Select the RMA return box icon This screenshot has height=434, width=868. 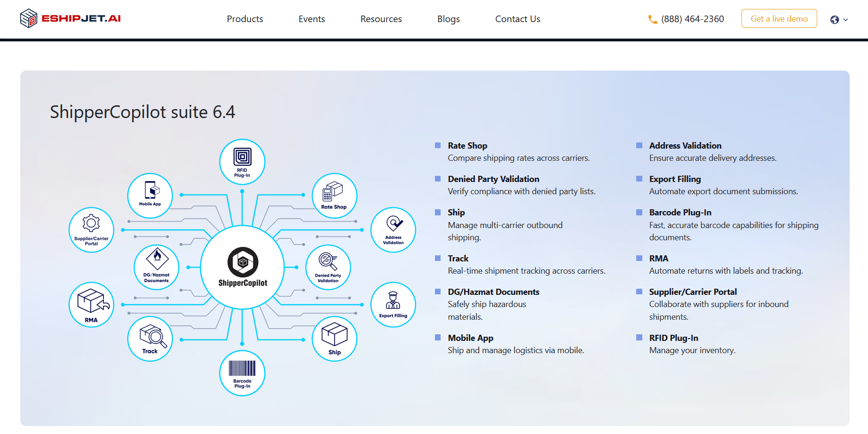click(x=91, y=305)
